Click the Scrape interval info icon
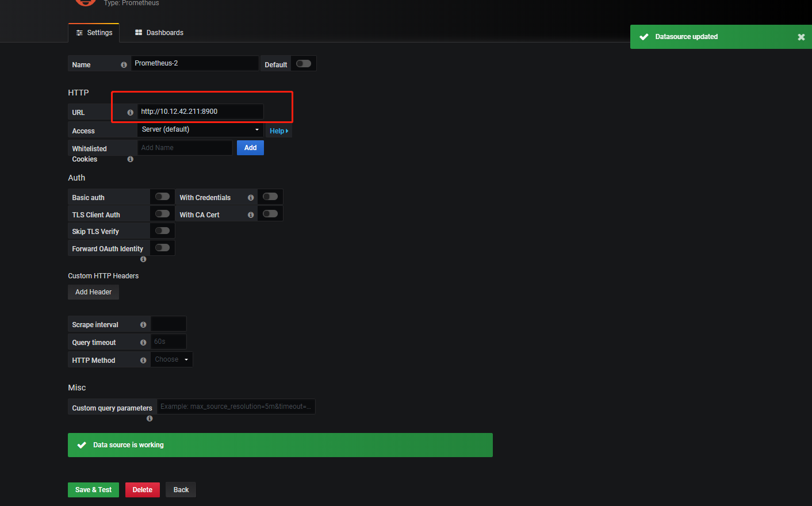 tap(143, 325)
